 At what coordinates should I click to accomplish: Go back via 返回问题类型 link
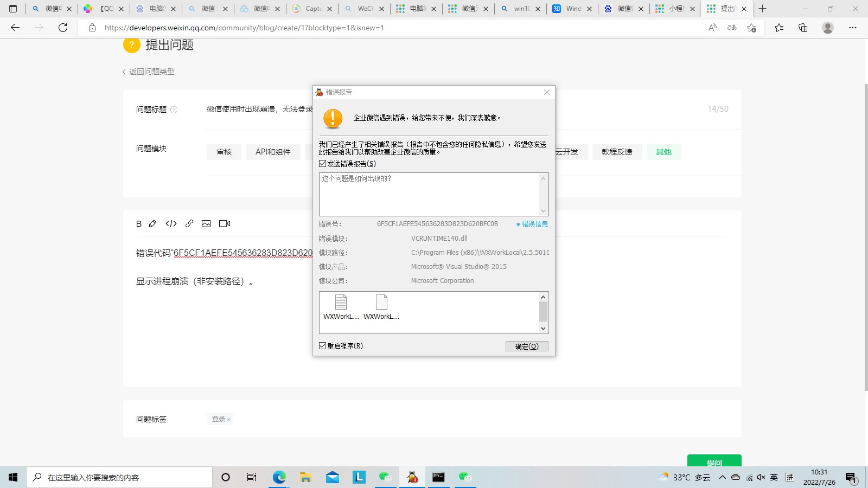(x=148, y=72)
